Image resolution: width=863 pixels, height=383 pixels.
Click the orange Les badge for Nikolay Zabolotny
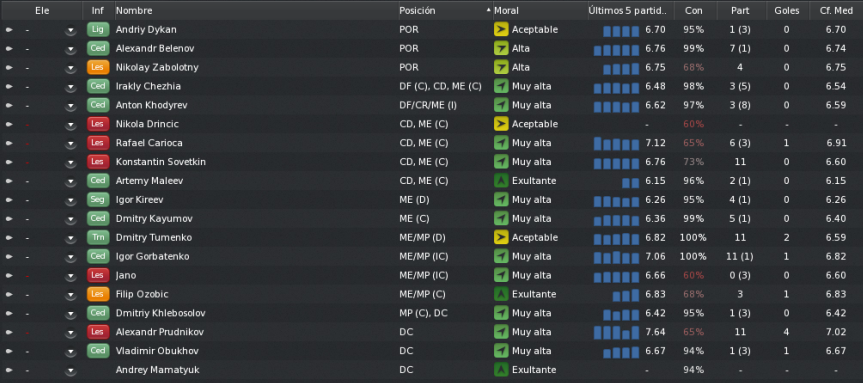pyautogui.click(x=98, y=67)
